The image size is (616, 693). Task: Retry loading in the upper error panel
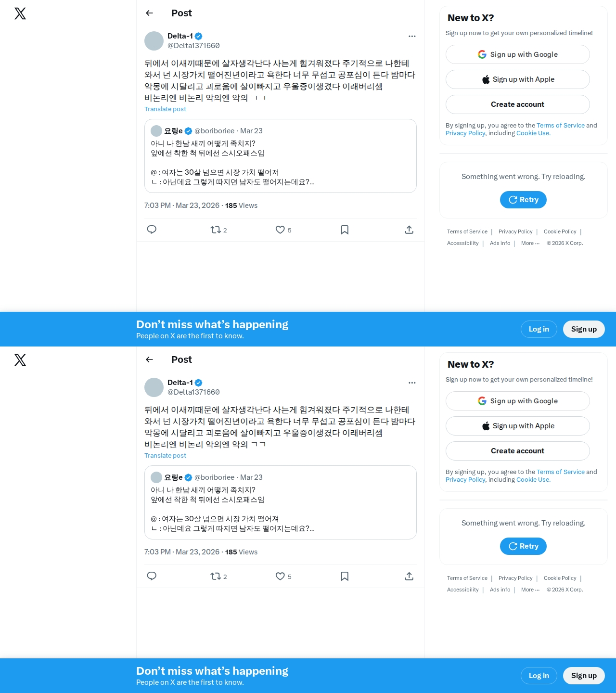523,200
